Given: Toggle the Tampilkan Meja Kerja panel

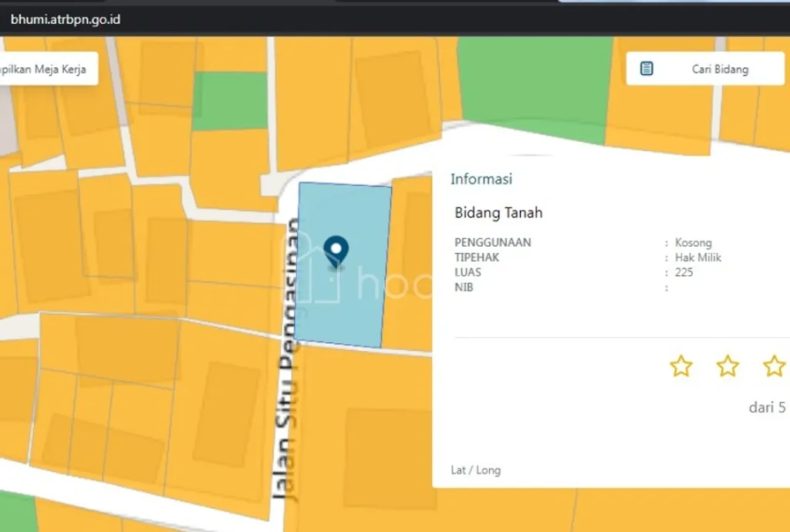Looking at the screenshot, I should pos(42,68).
